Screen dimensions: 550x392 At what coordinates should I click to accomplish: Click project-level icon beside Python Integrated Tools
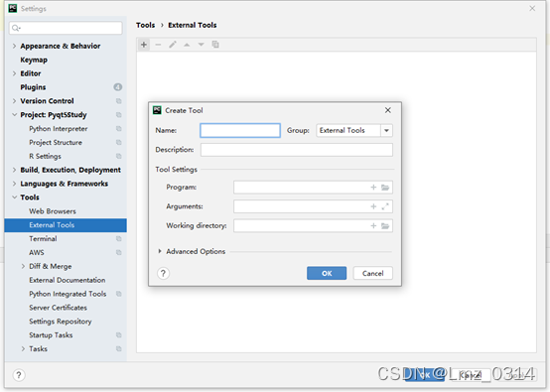click(x=119, y=294)
